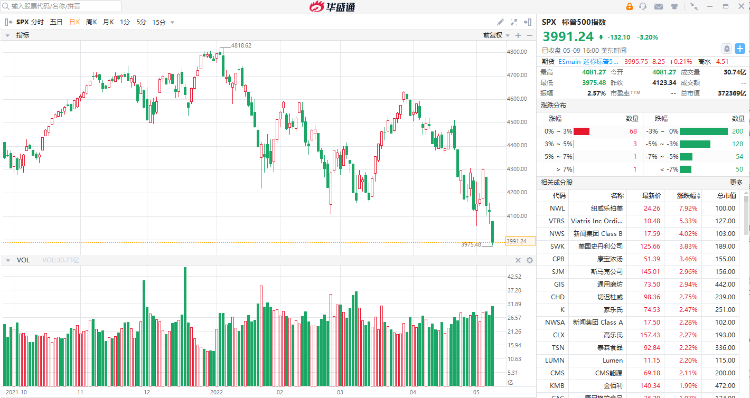Open the 前复权 adjustment dropdown
750x398 pixels.
tap(496, 35)
